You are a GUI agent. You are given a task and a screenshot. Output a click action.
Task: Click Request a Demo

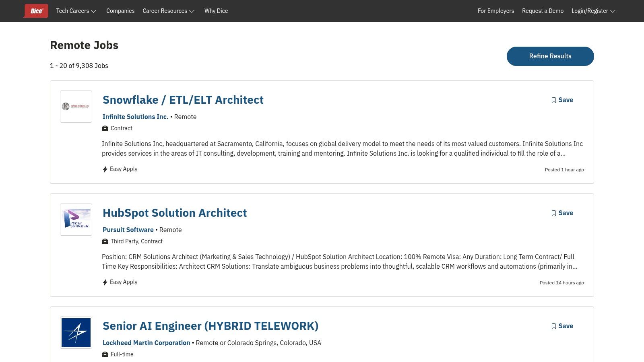(x=543, y=11)
